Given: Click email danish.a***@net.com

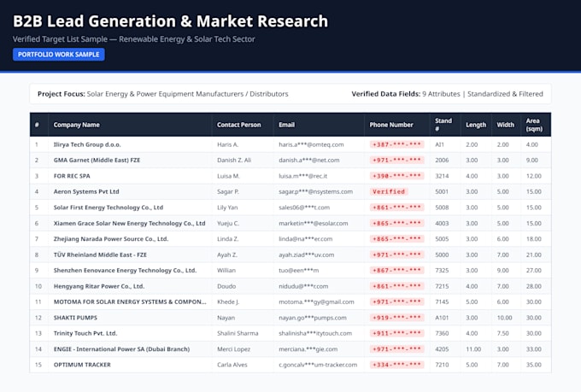Looking at the screenshot, I should click(309, 160).
